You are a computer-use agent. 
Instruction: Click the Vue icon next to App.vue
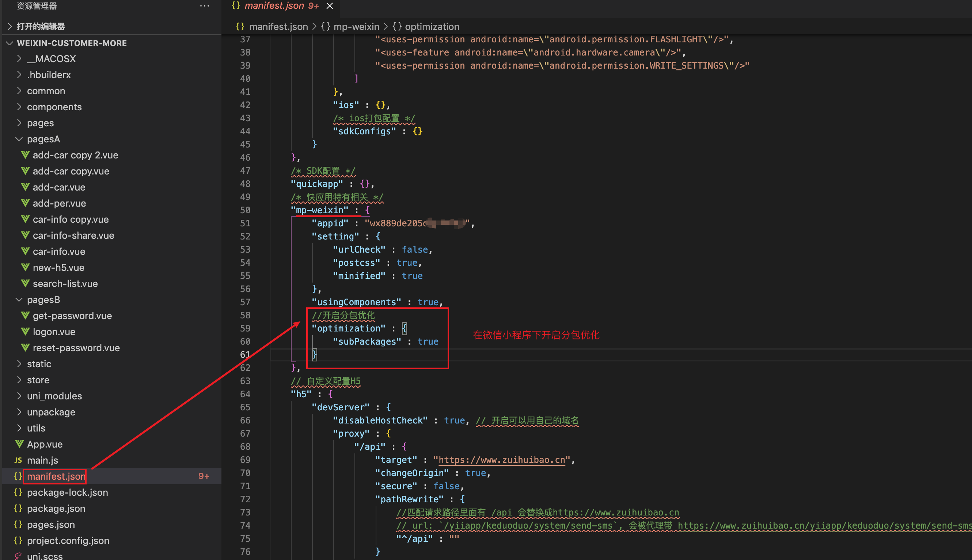pyautogui.click(x=20, y=444)
